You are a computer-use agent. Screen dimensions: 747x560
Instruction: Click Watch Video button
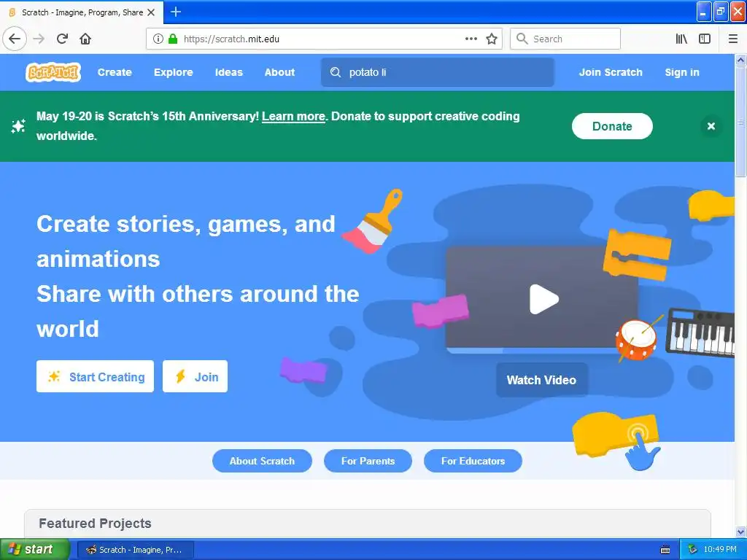coord(542,380)
